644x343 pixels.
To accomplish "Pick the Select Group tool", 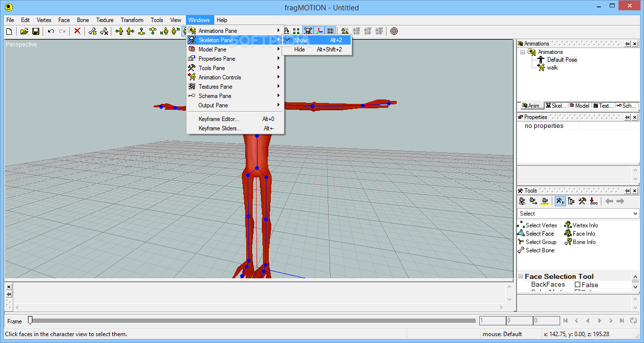I will (x=537, y=242).
